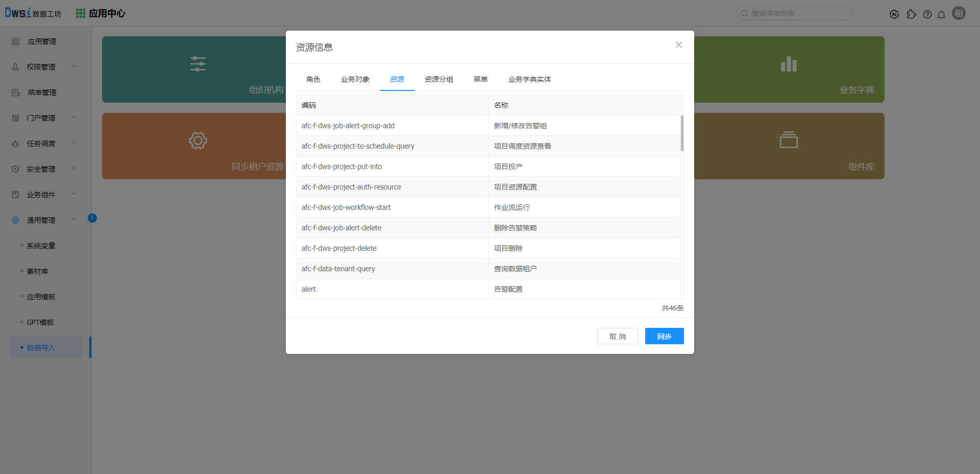Open the help question mark icon
980x474 pixels.
(927, 14)
